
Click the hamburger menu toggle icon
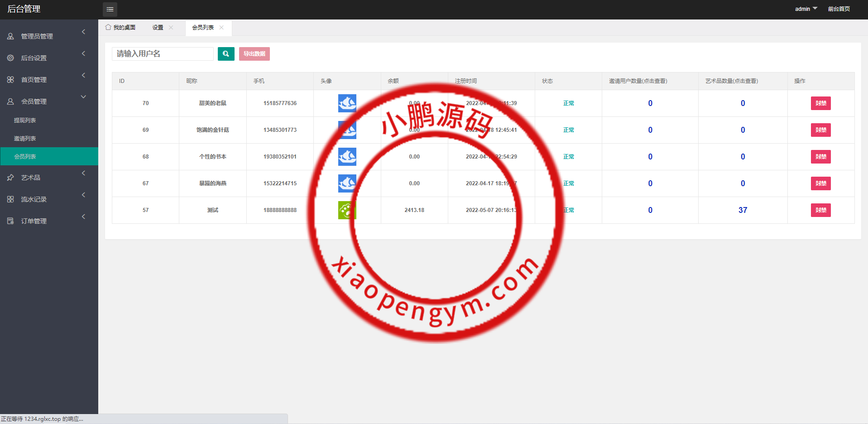[x=110, y=9]
